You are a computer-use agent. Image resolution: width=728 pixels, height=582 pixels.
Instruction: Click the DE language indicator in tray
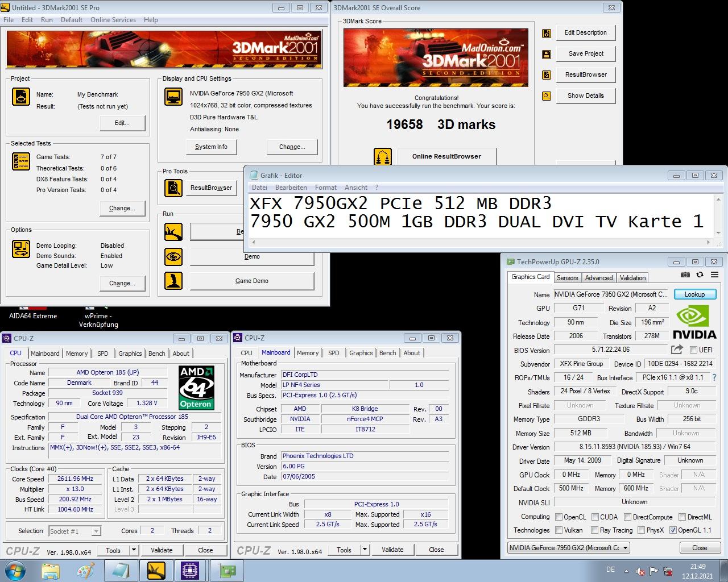tap(610, 569)
